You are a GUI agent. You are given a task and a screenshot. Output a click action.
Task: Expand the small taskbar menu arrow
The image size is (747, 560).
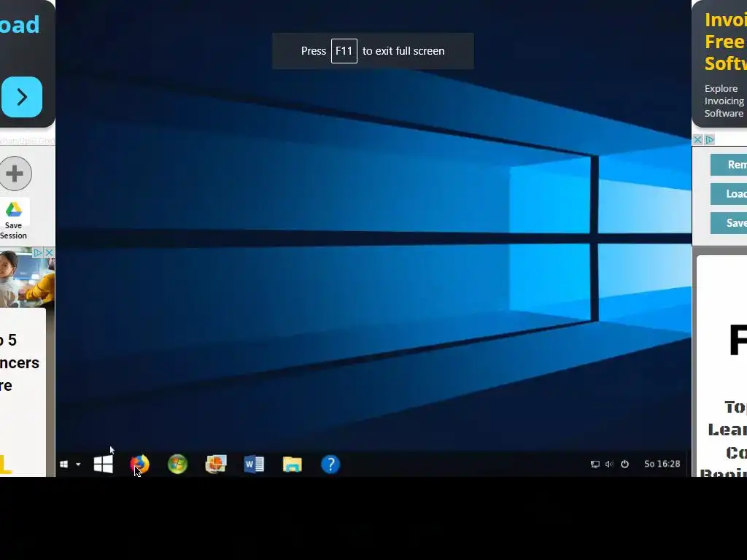pos(78,464)
